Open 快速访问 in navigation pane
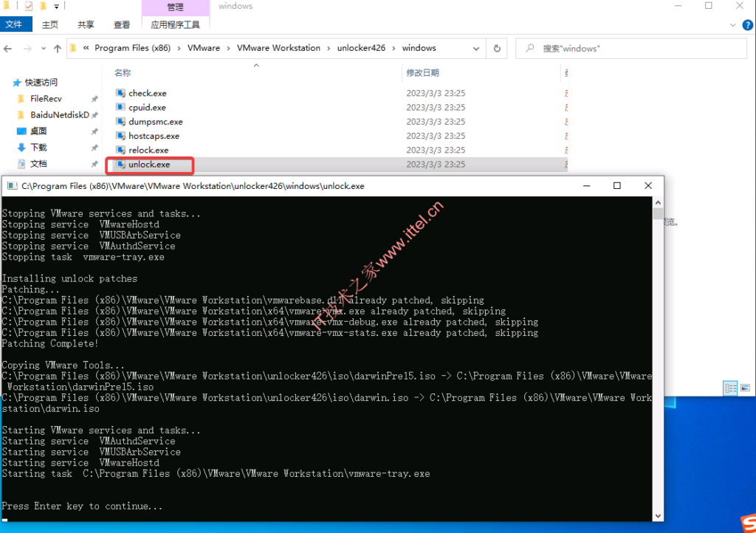756x533 pixels. tap(41, 83)
